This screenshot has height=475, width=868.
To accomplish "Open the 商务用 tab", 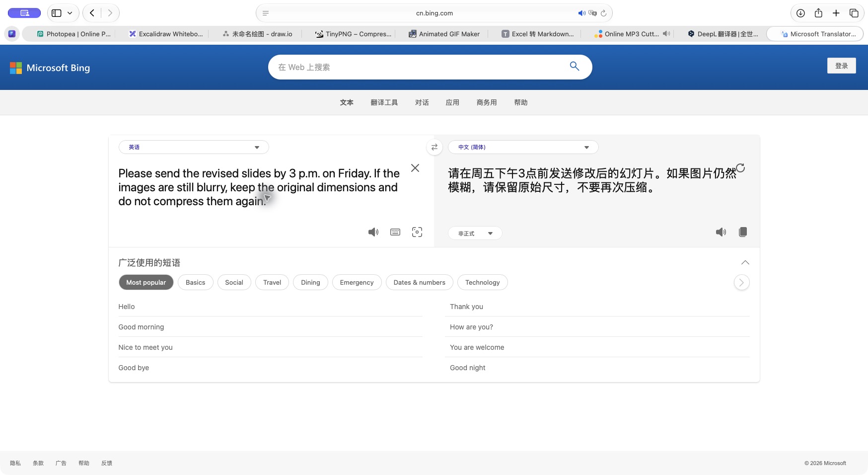I will [x=487, y=102].
